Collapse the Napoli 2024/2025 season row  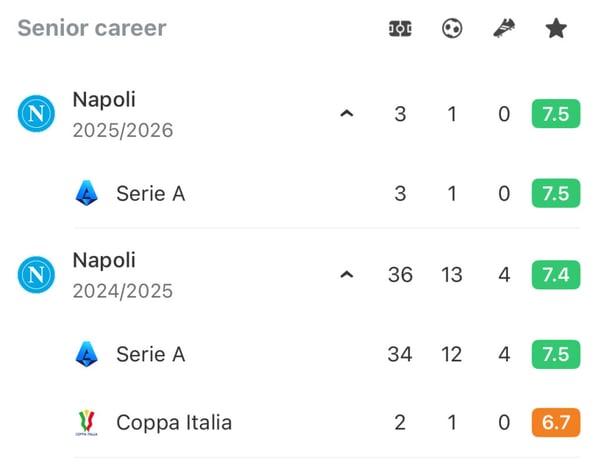pyautogui.click(x=347, y=275)
